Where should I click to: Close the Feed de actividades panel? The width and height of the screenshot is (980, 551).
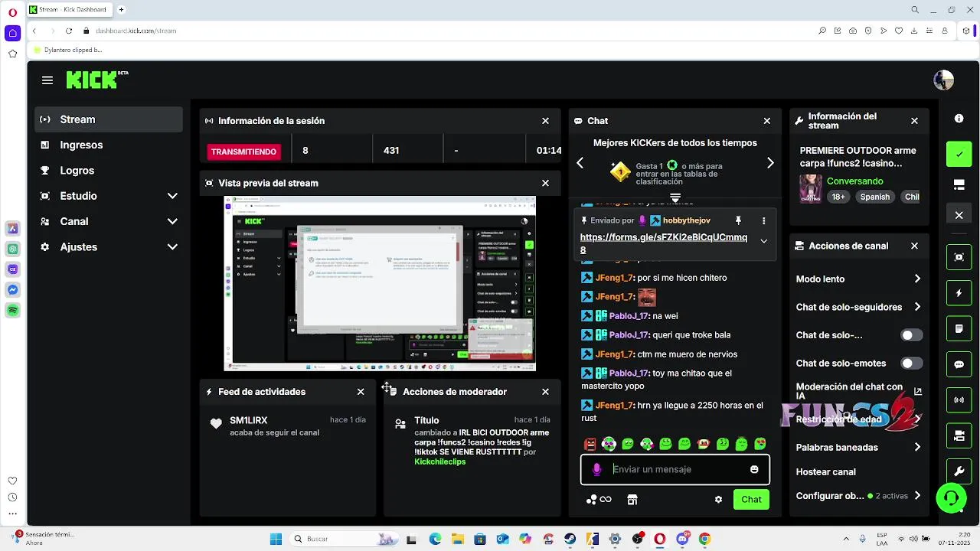(x=361, y=392)
